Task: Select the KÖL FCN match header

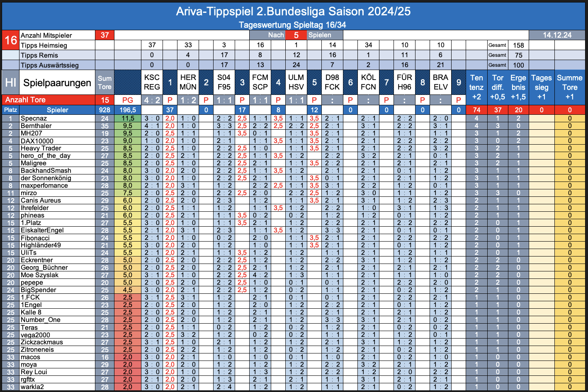Action: coord(368,82)
